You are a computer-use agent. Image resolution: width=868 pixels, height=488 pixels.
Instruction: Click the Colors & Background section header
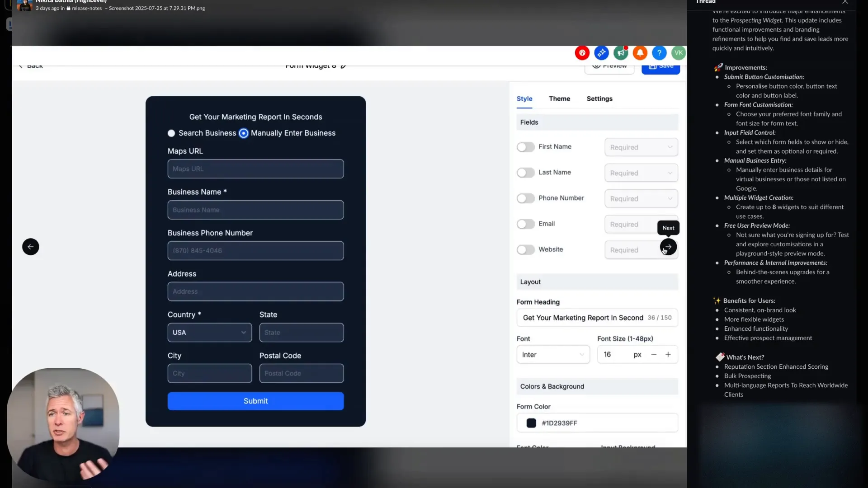pos(597,387)
